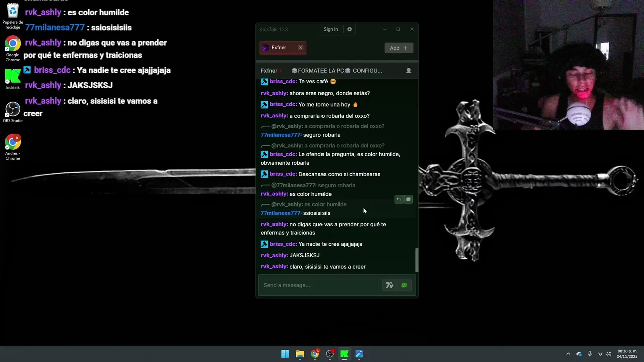Click Fxfner streamer name in chat header
The height and width of the screenshot is (362, 644).
click(269, 71)
